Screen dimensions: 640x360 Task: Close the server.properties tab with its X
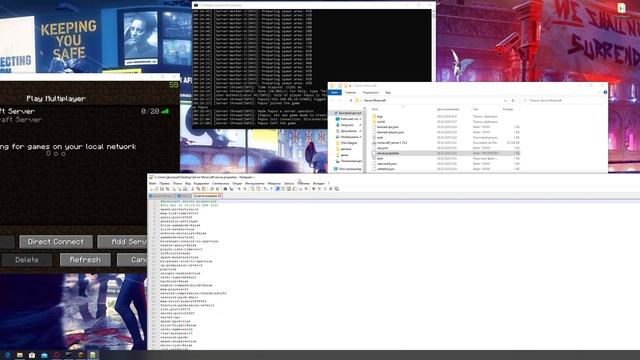click(220, 196)
